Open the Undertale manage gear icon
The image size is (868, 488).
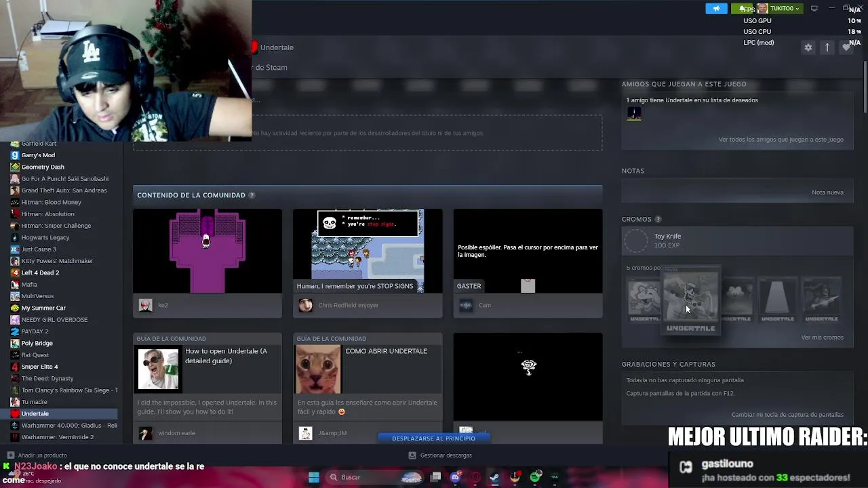[x=808, y=47]
